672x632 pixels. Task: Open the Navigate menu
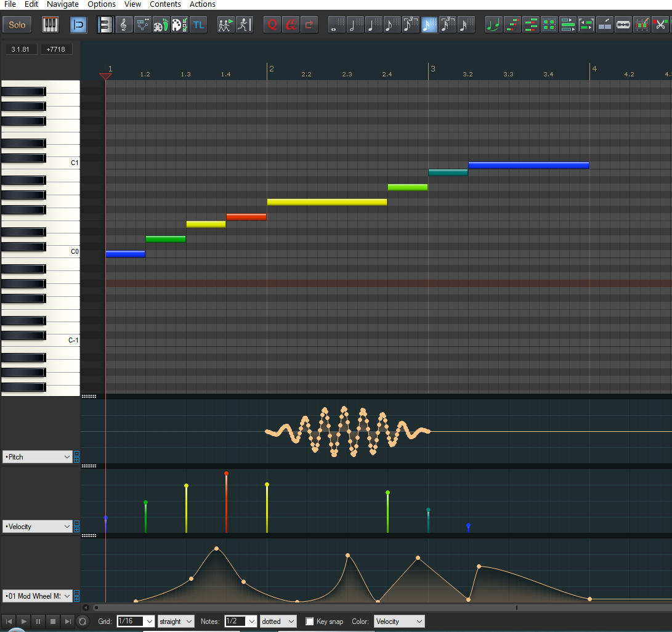[63, 4]
